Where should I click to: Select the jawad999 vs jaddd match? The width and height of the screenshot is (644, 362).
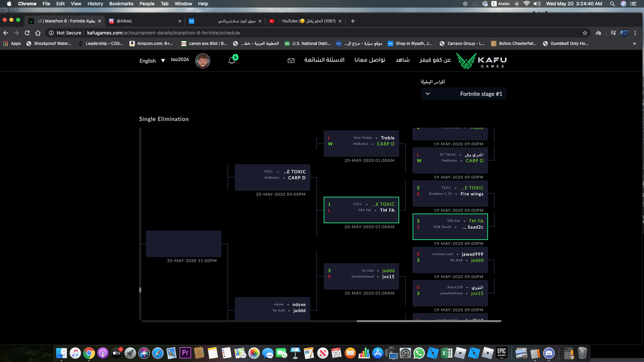450,260
